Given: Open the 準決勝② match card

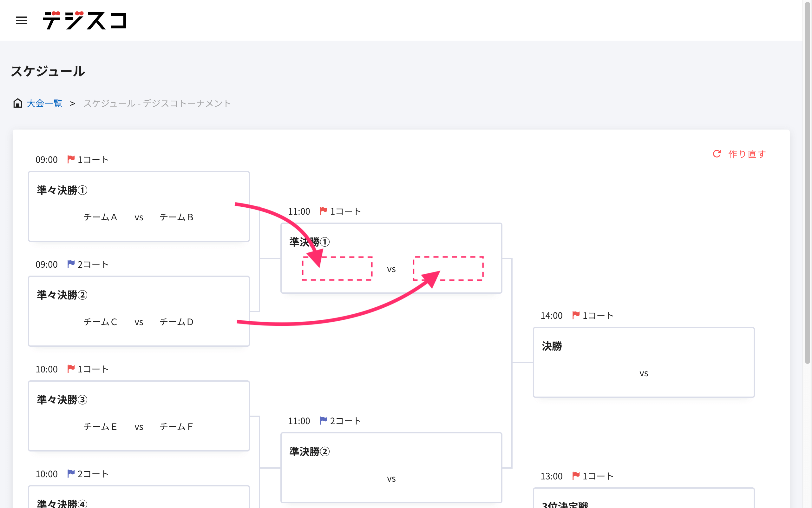Looking at the screenshot, I should 391,468.
